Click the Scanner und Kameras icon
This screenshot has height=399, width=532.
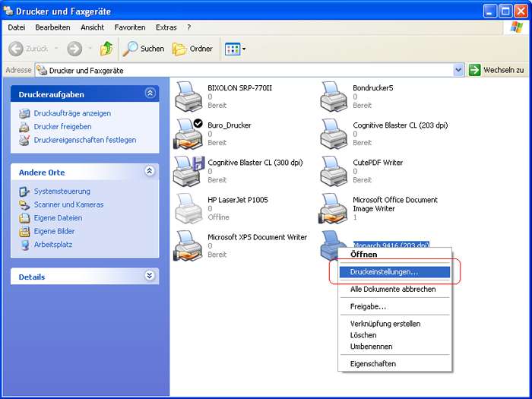click(x=24, y=204)
